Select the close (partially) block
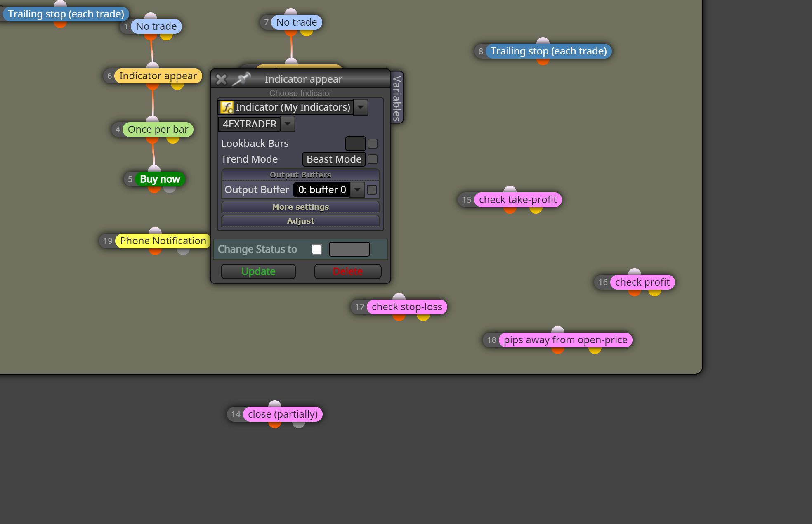The height and width of the screenshot is (524, 812). [x=283, y=414]
